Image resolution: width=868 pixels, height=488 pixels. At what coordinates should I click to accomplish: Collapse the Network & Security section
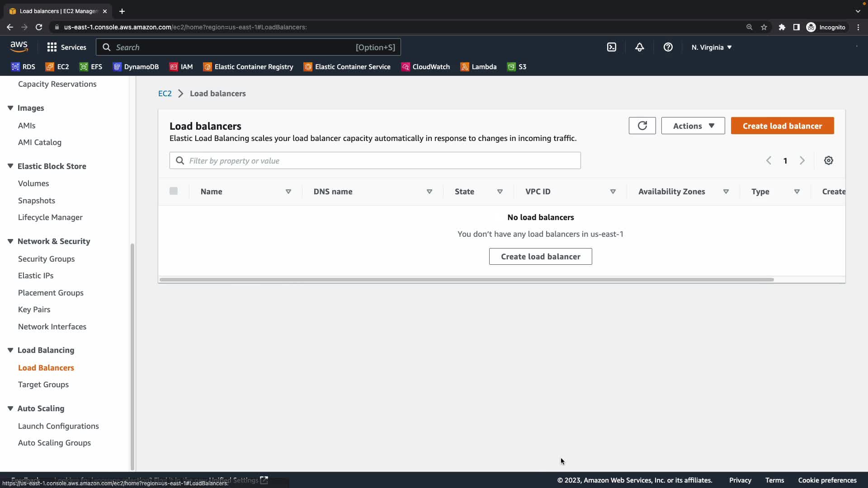coord(10,241)
